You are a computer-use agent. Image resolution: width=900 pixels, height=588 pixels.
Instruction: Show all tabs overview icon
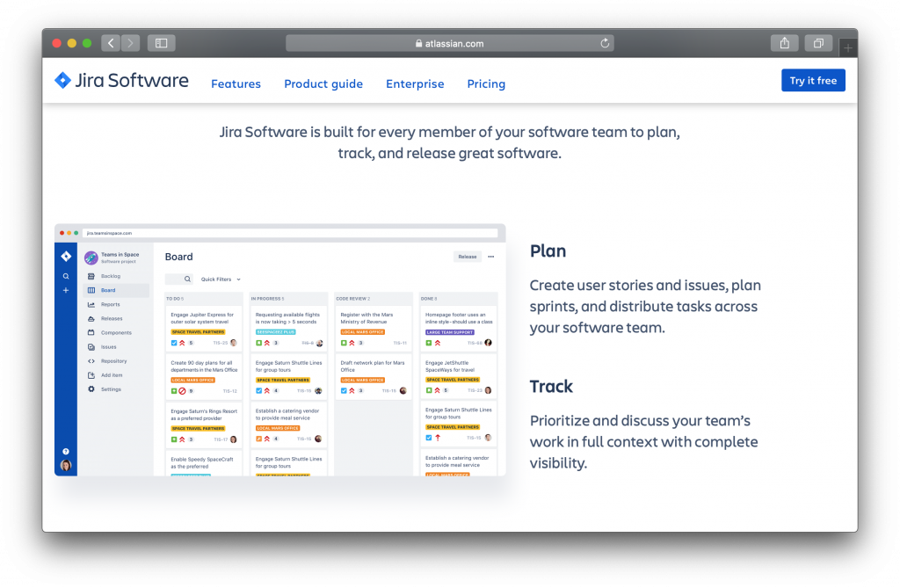click(818, 43)
